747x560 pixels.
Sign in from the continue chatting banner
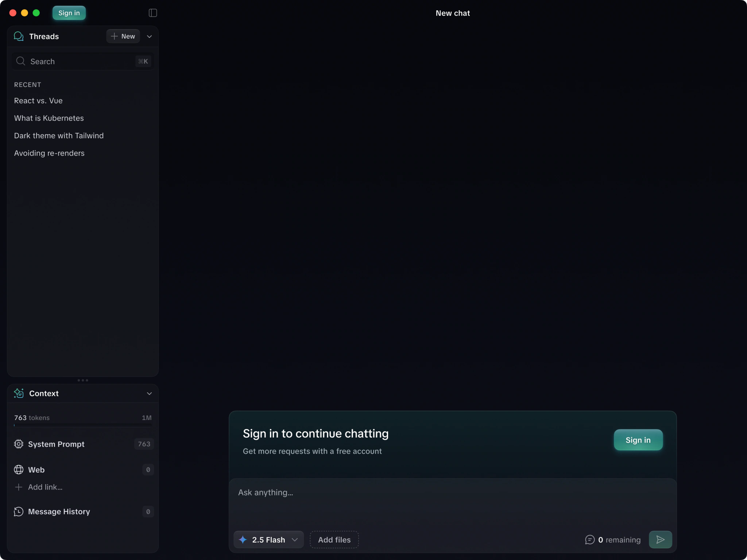638,440
